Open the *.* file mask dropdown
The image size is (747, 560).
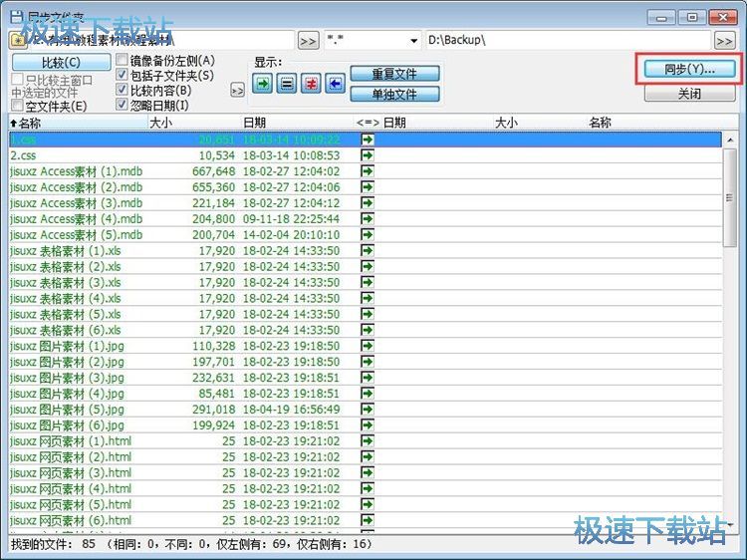pyautogui.click(x=414, y=41)
